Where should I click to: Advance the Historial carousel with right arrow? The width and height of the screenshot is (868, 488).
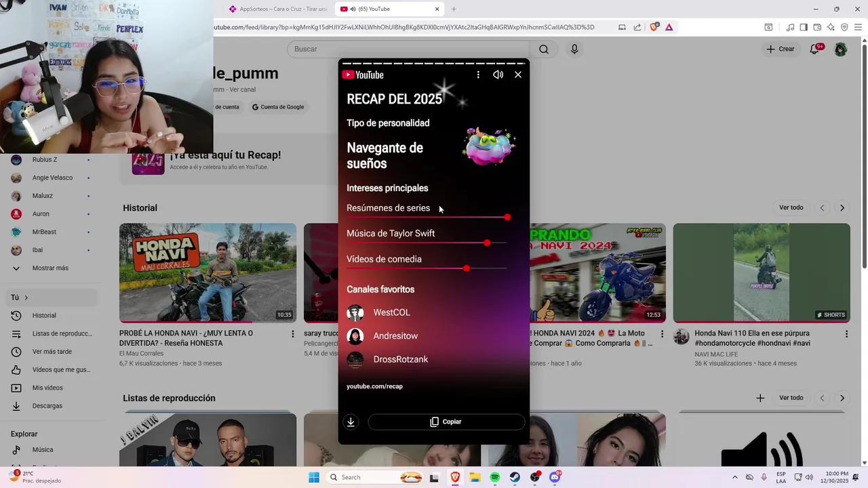coord(842,207)
